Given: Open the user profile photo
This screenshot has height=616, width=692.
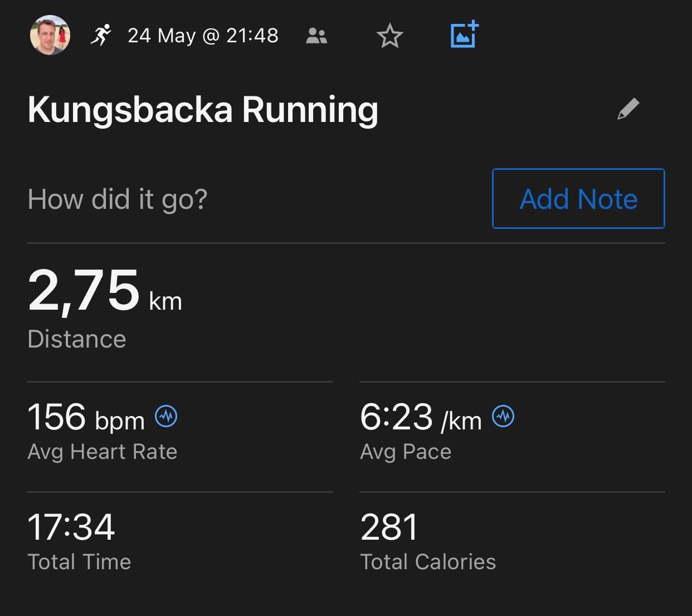Looking at the screenshot, I should click(x=50, y=35).
